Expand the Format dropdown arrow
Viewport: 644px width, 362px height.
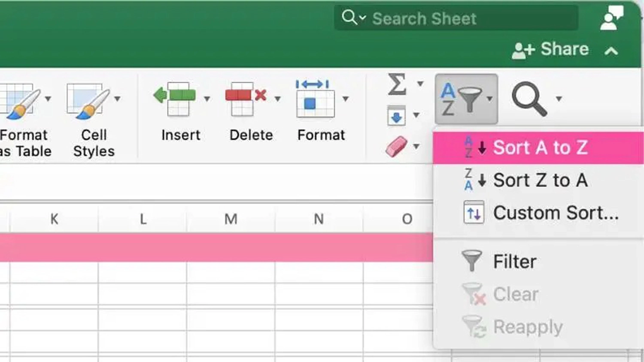coord(345,99)
